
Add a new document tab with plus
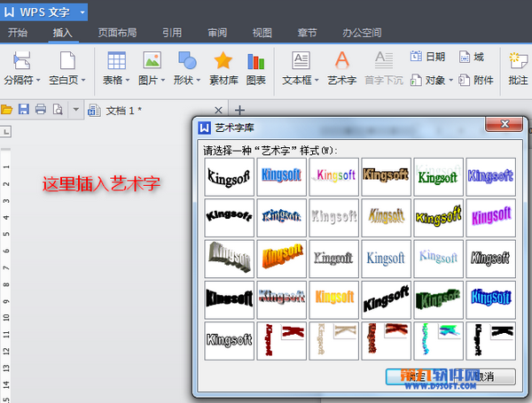[x=240, y=110]
